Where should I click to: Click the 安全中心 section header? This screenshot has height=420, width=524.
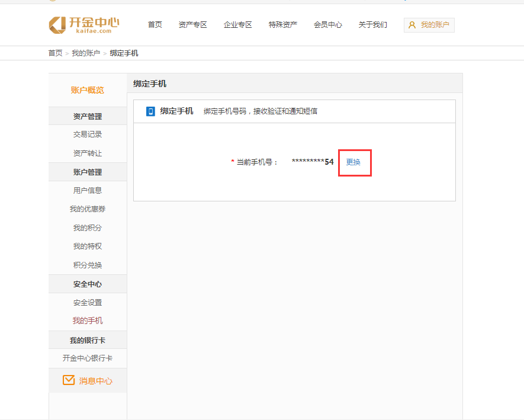click(88, 284)
